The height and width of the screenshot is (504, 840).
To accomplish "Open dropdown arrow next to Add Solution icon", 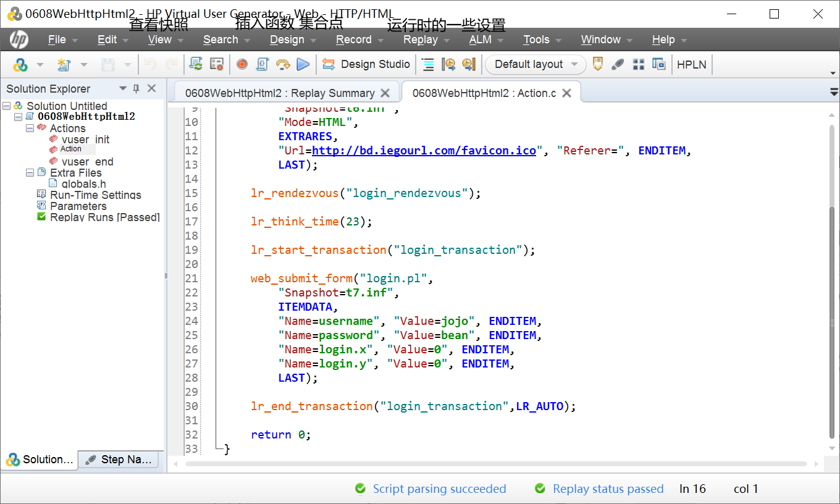I will click(x=40, y=64).
